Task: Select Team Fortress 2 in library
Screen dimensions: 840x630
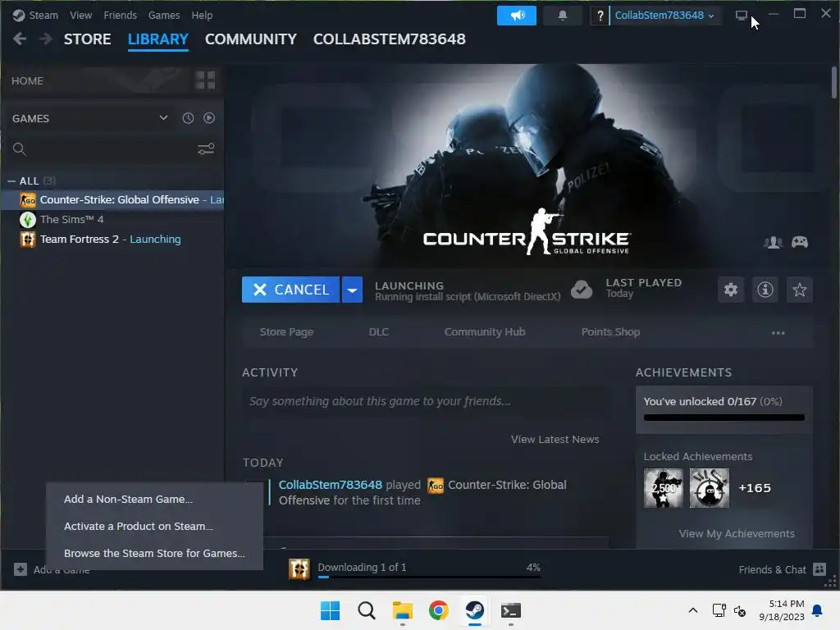Action: (112, 240)
